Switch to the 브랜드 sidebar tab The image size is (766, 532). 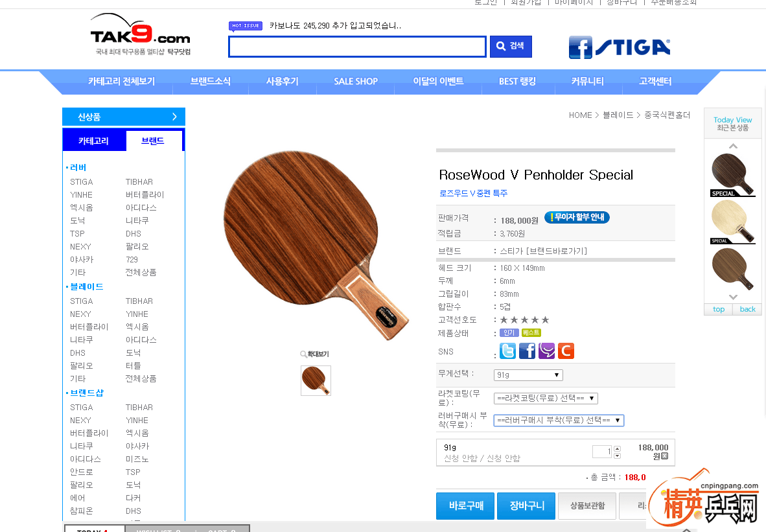154,141
